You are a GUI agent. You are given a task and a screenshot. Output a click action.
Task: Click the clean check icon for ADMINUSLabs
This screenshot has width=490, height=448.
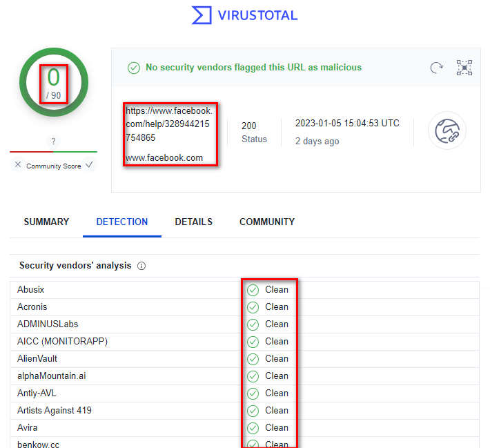pos(253,324)
